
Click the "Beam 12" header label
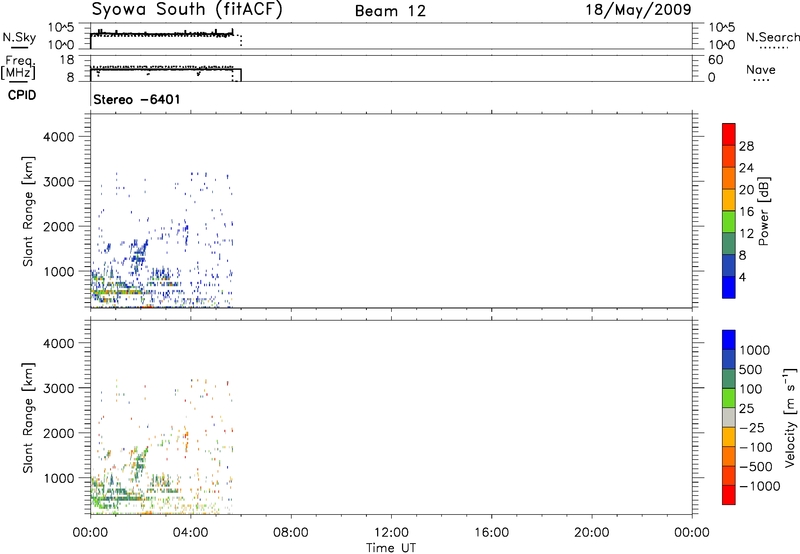click(390, 11)
